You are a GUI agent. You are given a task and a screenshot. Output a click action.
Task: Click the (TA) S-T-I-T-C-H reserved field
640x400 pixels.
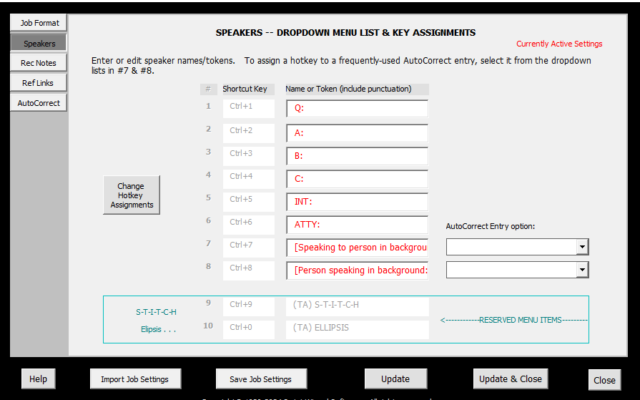tap(357, 306)
